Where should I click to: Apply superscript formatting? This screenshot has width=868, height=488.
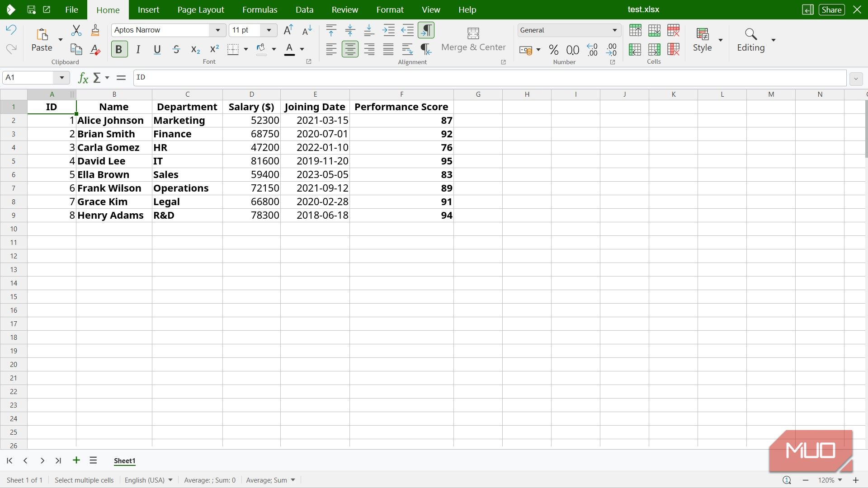[214, 49]
